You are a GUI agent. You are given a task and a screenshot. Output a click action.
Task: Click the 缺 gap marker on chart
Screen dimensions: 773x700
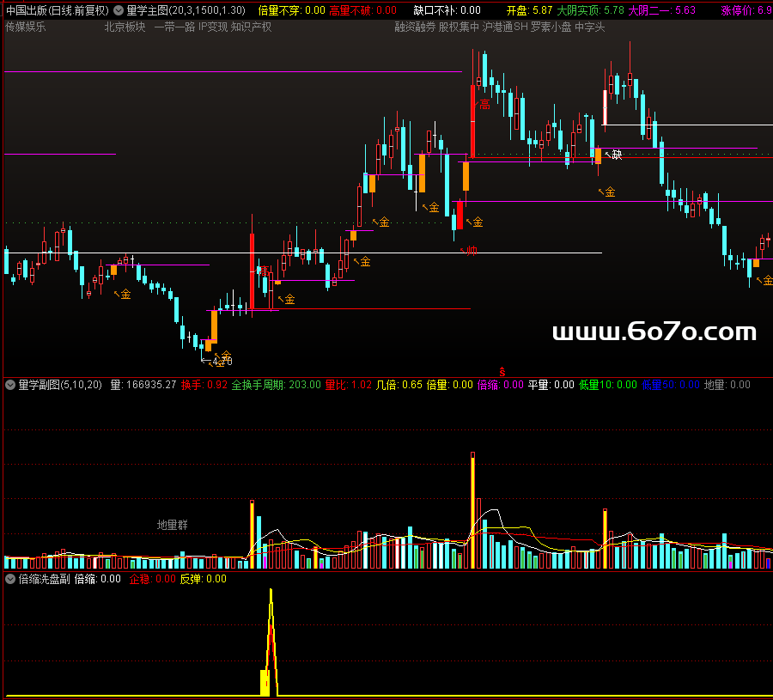click(x=616, y=155)
